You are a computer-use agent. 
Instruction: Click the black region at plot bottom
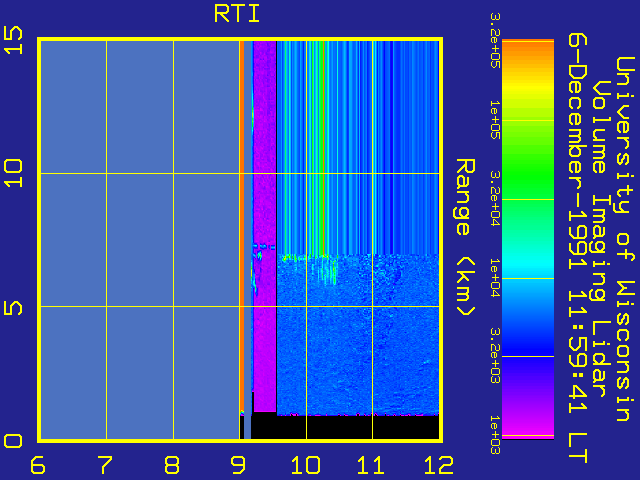(345, 427)
